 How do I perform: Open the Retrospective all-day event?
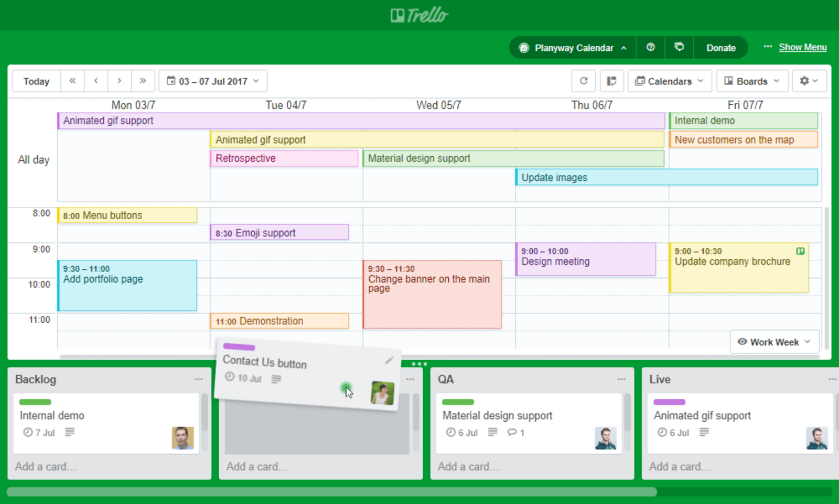click(x=284, y=158)
